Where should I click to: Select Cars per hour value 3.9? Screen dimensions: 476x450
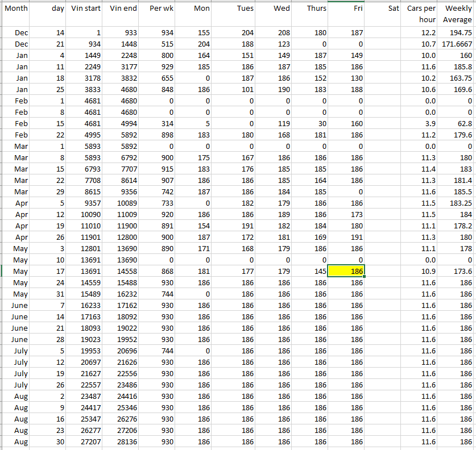point(421,123)
